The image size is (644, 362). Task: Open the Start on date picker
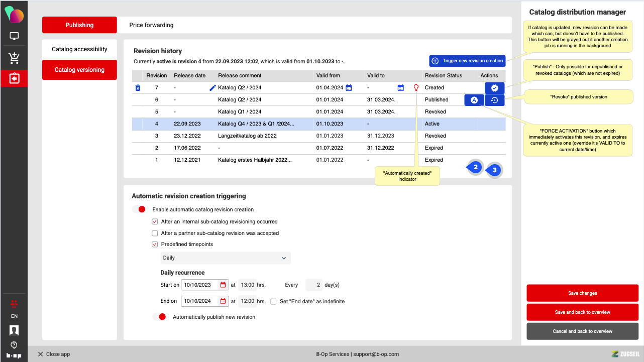coord(223,285)
